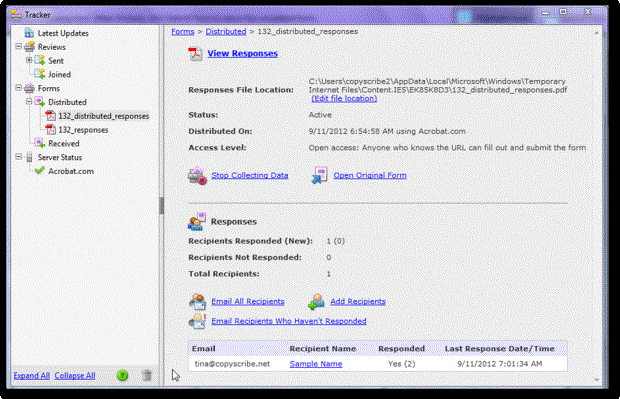This screenshot has width=620, height=399.
Task: Collapse the Forms tree node
Action: 18,88
